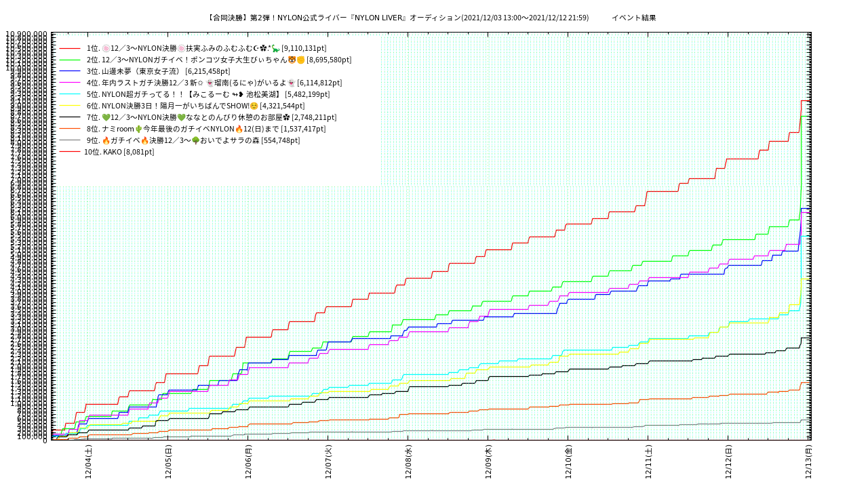Click the y-axis top value 10,900,000

coord(26,34)
